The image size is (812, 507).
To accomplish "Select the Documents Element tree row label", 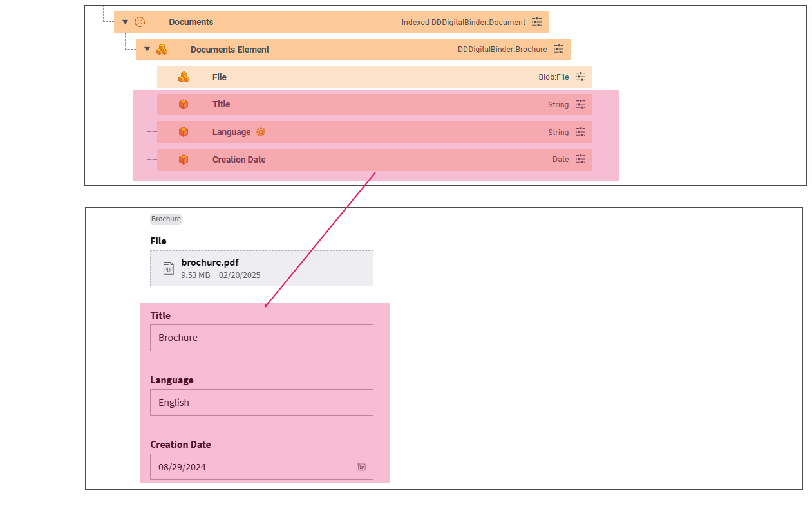I will pos(230,50).
